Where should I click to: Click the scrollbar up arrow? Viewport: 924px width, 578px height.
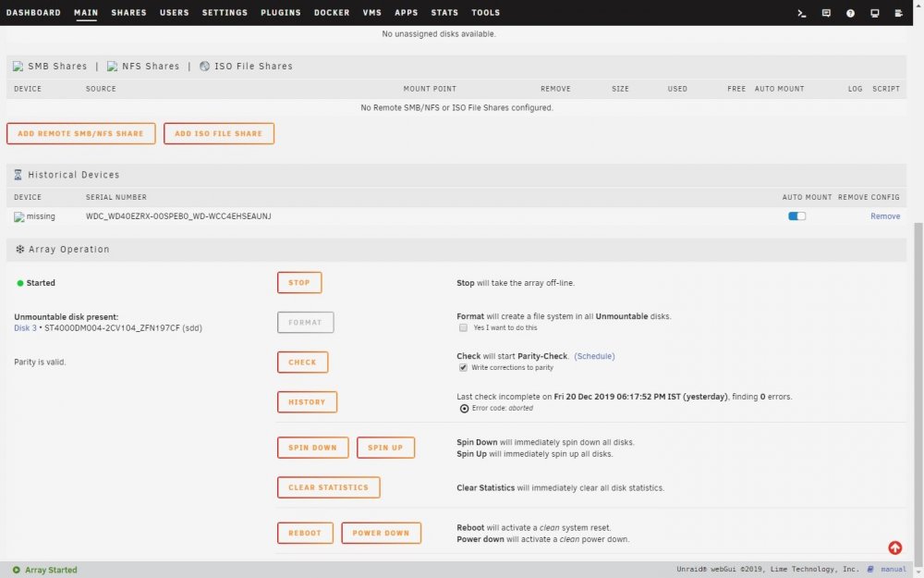tap(918, 3)
